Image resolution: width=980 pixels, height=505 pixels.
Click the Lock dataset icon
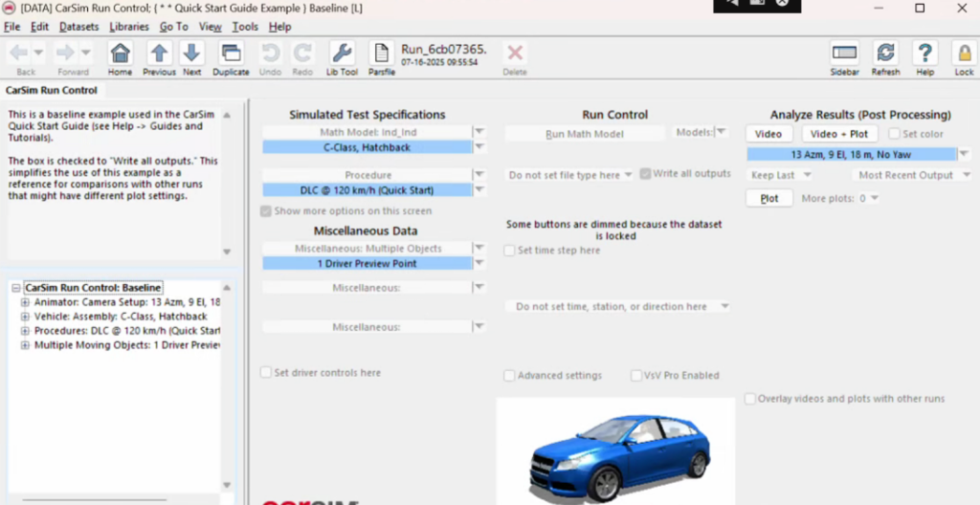click(964, 55)
